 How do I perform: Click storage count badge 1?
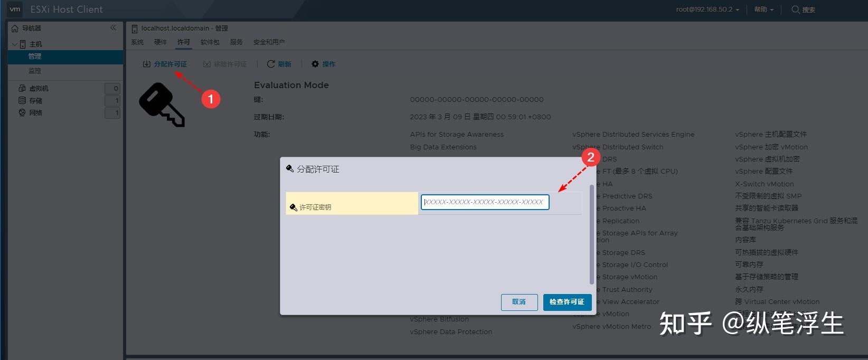(112, 101)
